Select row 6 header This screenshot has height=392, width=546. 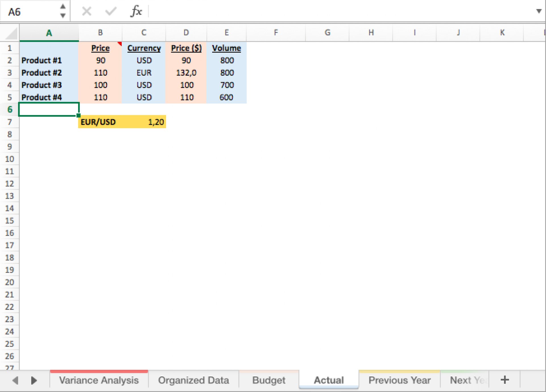[10, 109]
